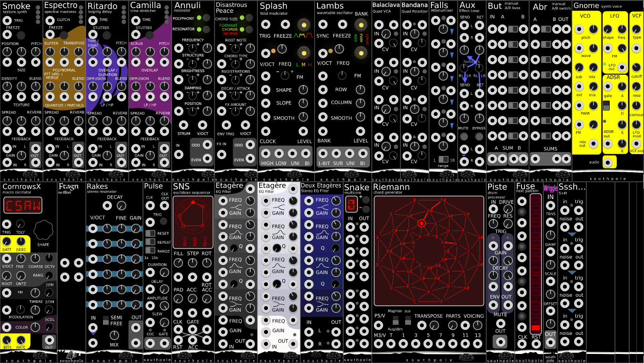Click CornrowsX TRIG input jack
Viewport: 644px width, 363px height.
click(7, 224)
